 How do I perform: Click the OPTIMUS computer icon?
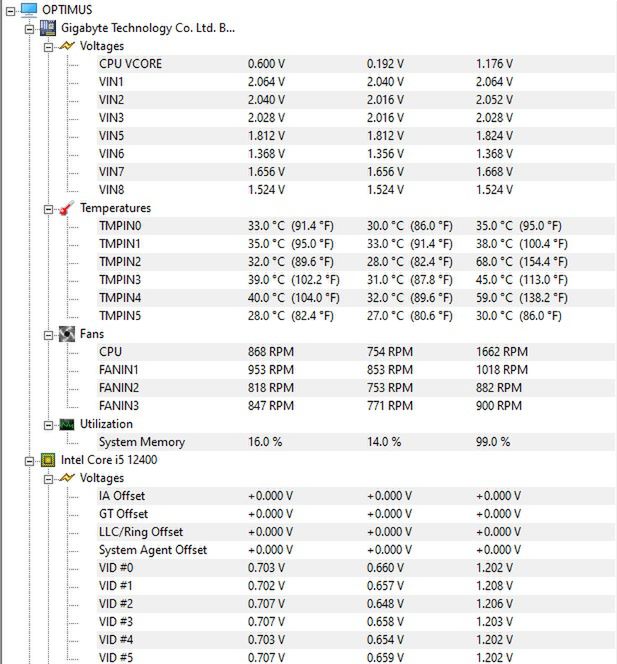(x=29, y=10)
